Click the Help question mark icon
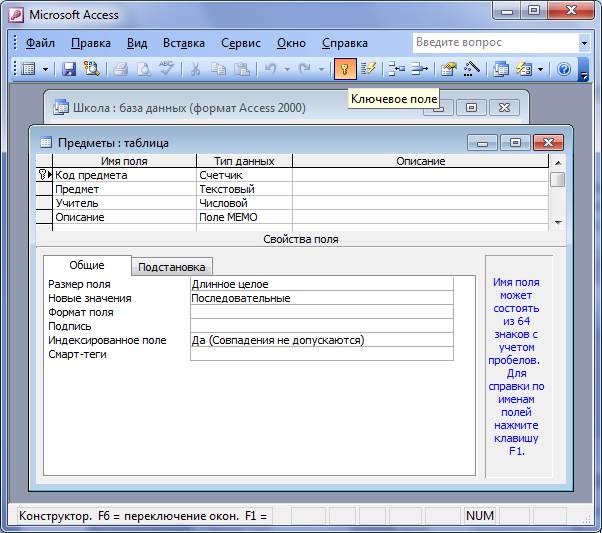The height and width of the screenshot is (533, 602). [564, 69]
